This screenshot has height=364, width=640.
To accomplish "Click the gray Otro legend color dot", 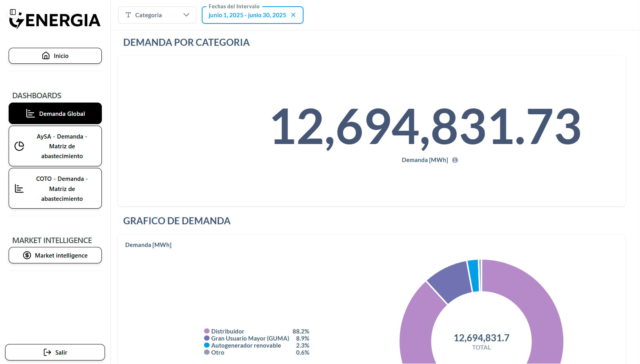I will (207, 352).
